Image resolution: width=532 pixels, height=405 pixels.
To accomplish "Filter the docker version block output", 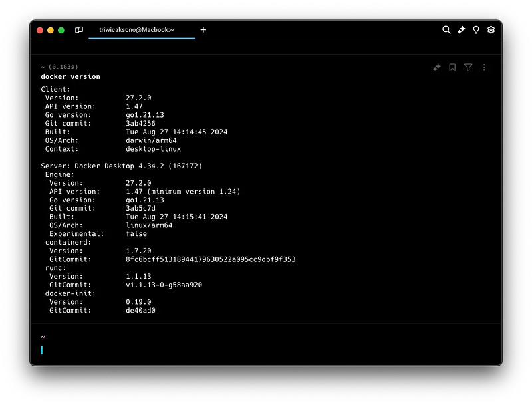I will pos(468,67).
